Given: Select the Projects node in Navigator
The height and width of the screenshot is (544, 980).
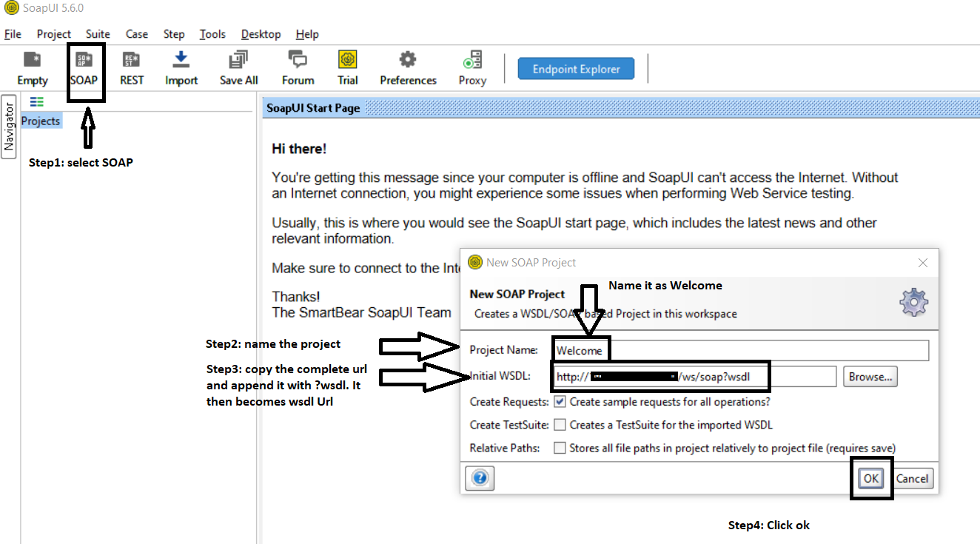Looking at the screenshot, I should click(41, 121).
